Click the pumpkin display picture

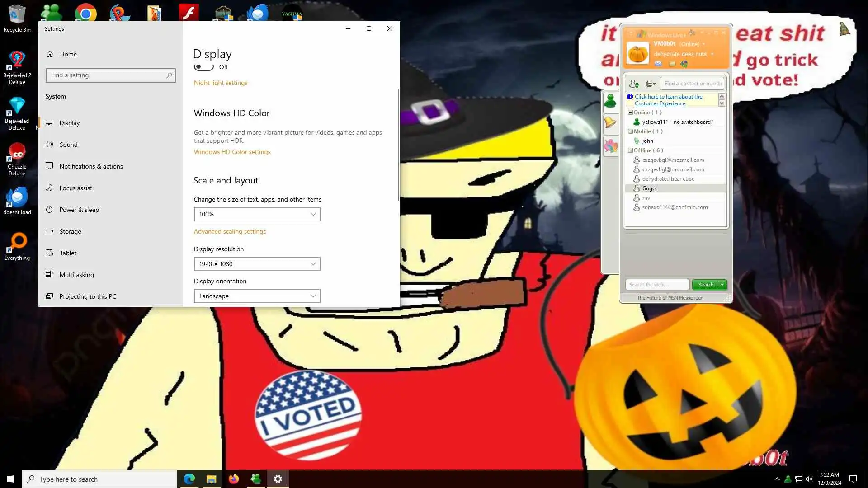pos(638,53)
